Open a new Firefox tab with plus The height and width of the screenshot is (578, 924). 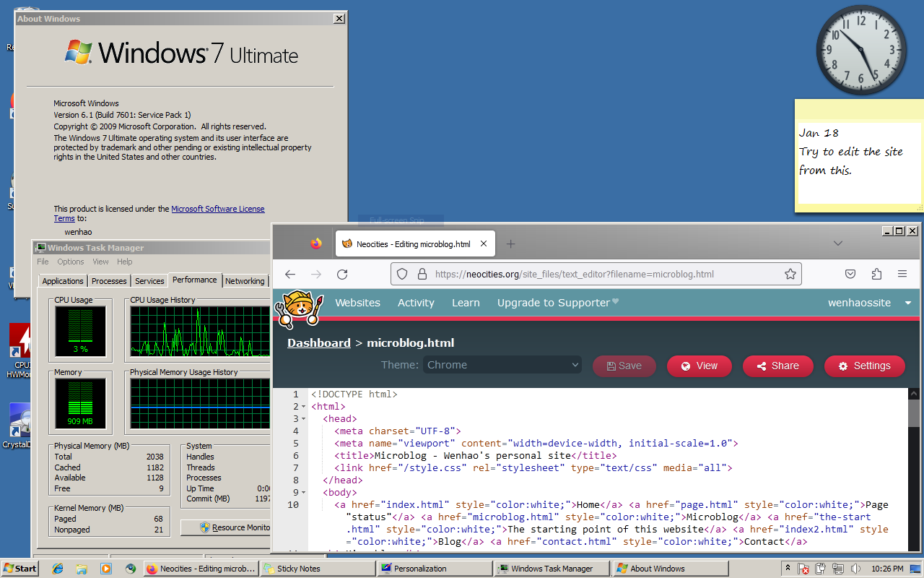pos(510,244)
